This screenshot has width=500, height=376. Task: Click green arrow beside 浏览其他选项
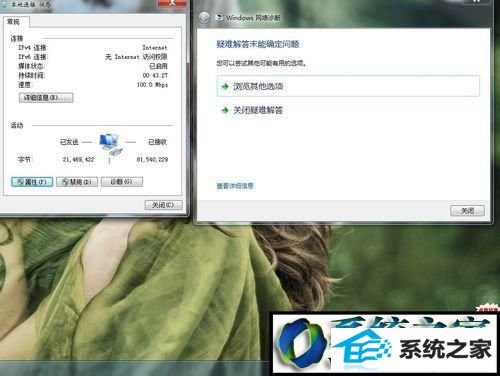[x=225, y=87]
